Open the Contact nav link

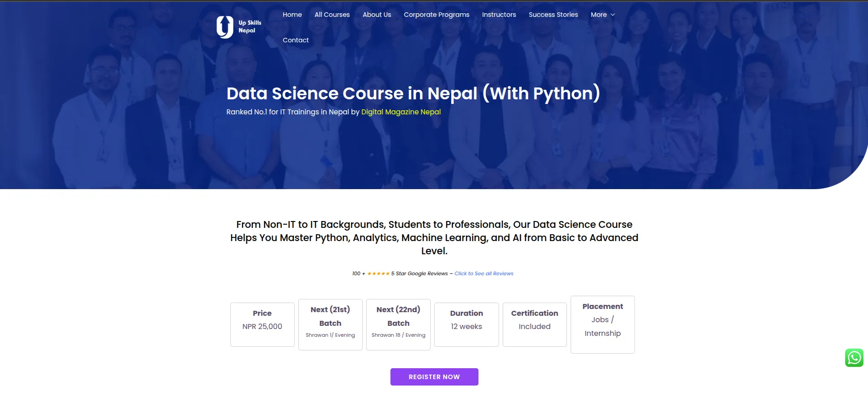pos(296,40)
